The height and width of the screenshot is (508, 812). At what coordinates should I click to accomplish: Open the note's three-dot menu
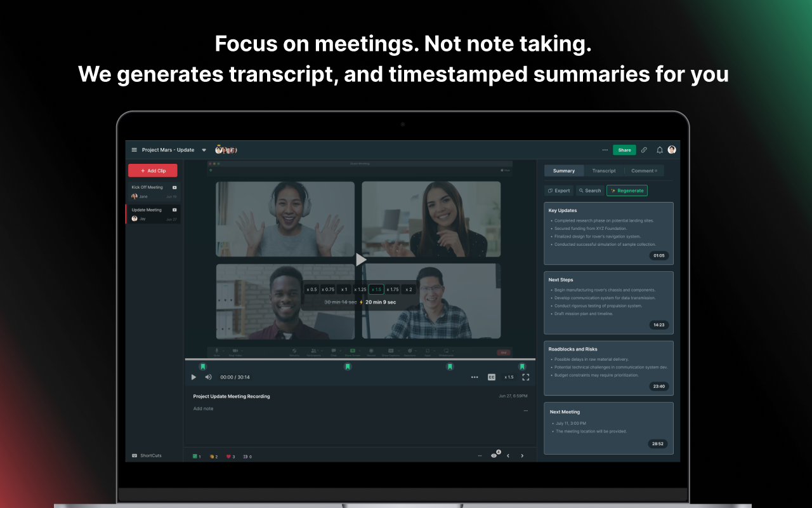coord(525,411)
